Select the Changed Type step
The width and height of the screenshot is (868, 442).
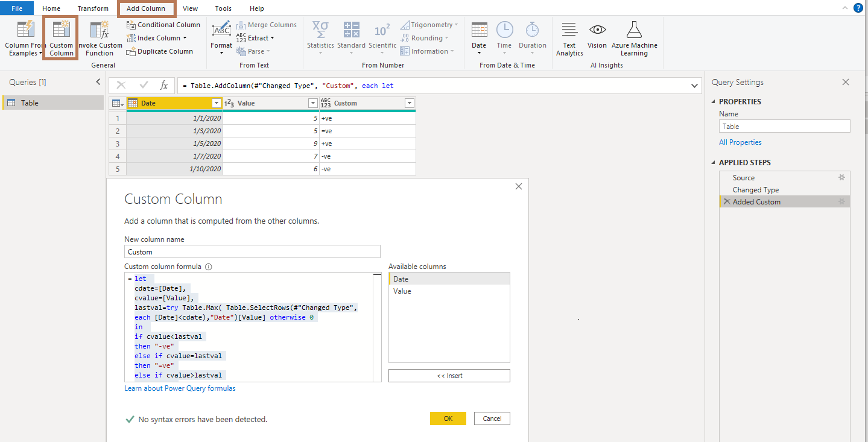tap(784, 189)
